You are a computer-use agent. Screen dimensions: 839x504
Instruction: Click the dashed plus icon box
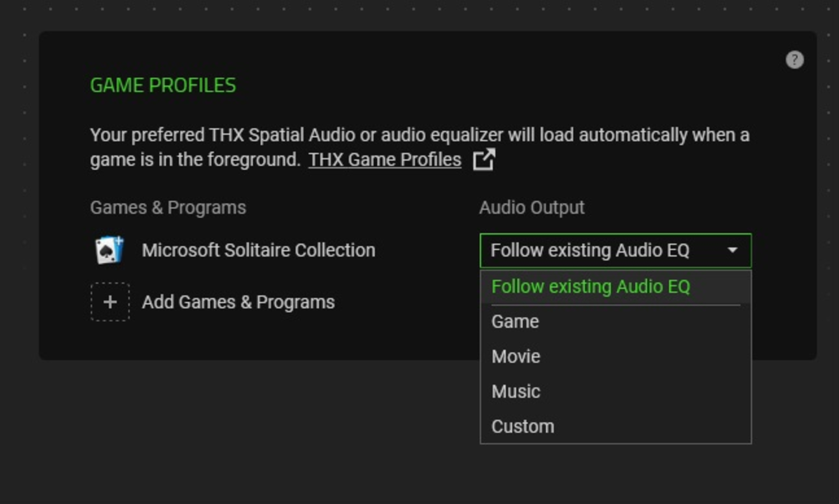coord(110,302)
